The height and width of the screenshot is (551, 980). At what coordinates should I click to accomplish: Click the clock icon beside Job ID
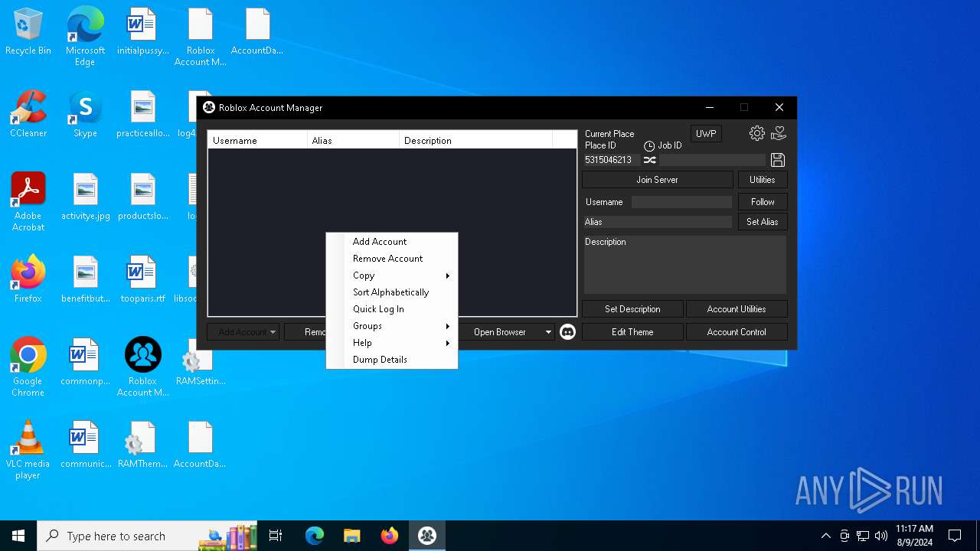[x=649, y=145]
